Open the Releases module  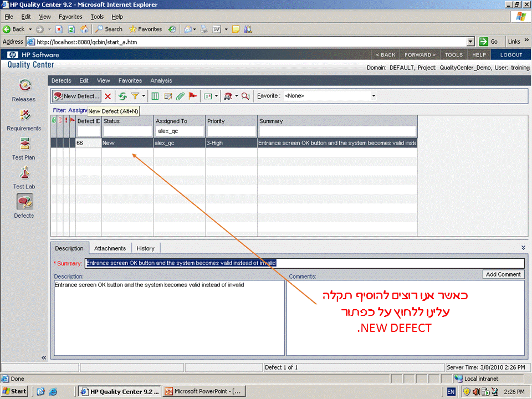coord(24,90)
